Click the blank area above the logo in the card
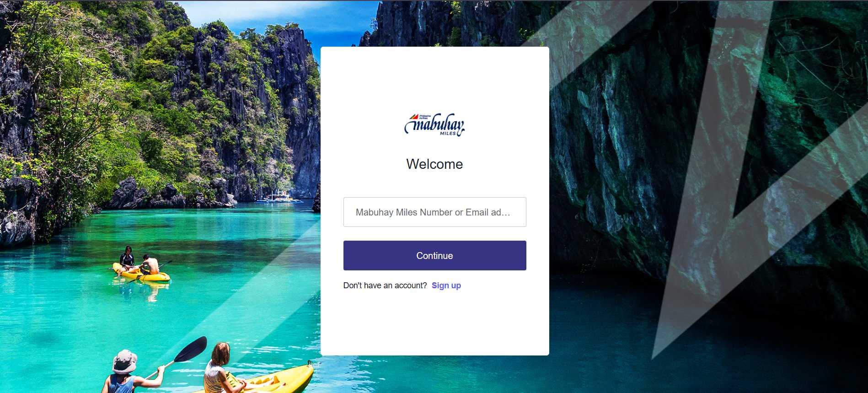 pyautogui.click(x=434, y=78)
